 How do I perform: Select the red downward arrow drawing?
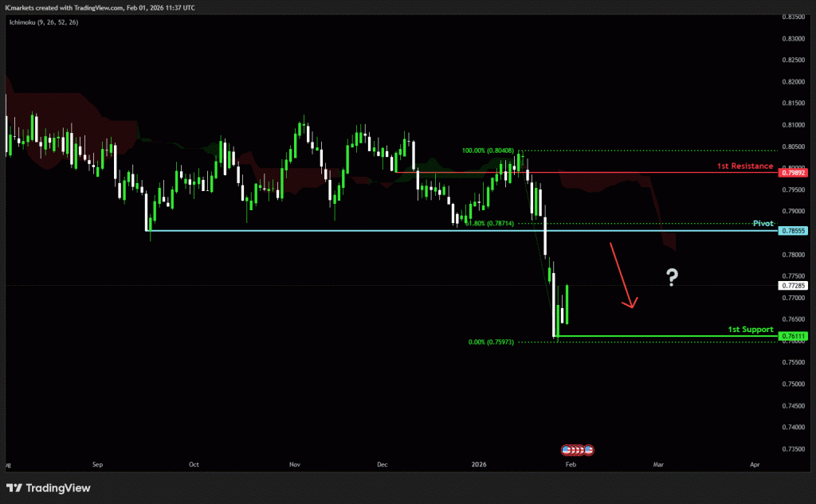(622, 275)
